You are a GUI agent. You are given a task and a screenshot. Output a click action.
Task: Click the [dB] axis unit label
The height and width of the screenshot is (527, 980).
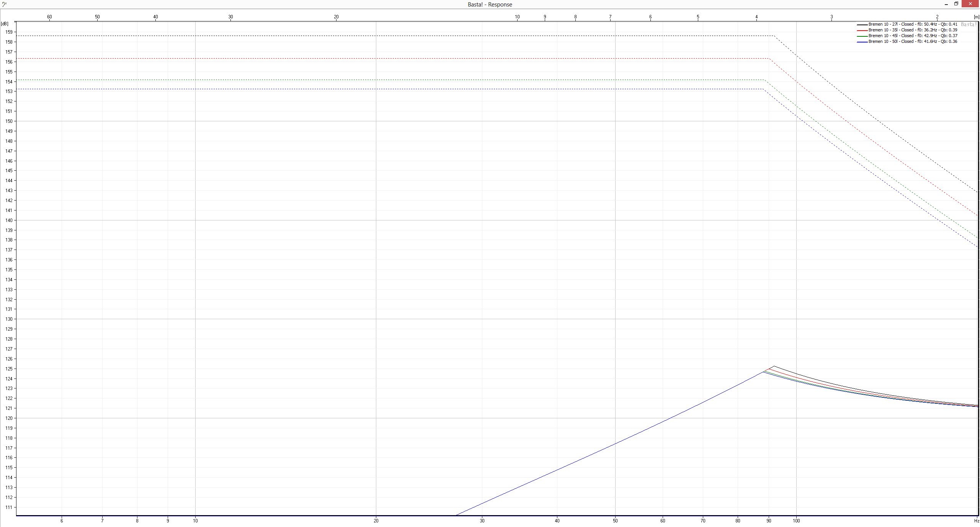pyautogui.click(x=5, y=24)
